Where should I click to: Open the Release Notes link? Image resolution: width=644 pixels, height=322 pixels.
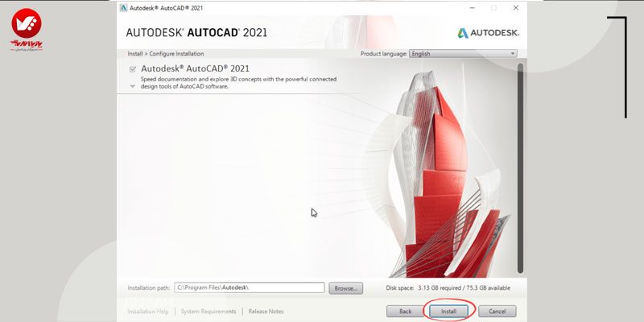click(266, 312)
